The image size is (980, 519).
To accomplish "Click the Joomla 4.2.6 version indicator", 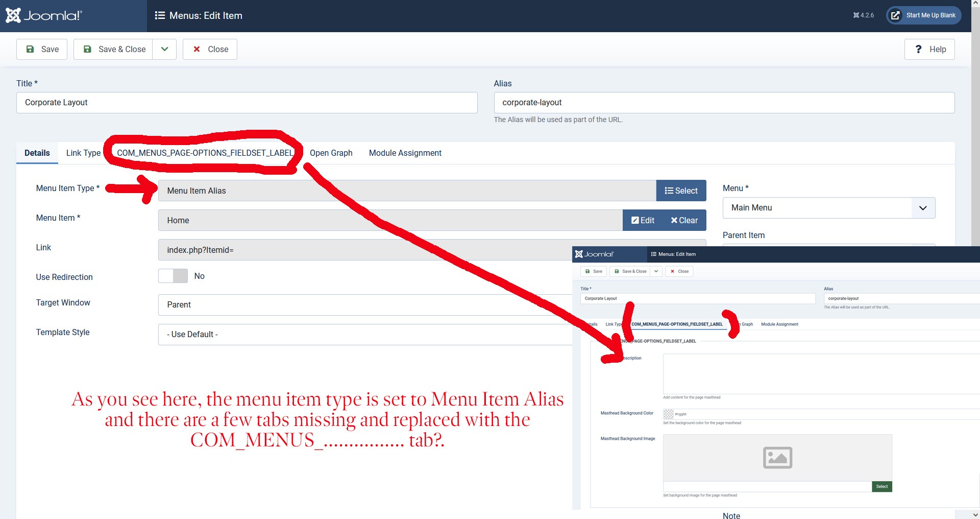I will point(864,15).
